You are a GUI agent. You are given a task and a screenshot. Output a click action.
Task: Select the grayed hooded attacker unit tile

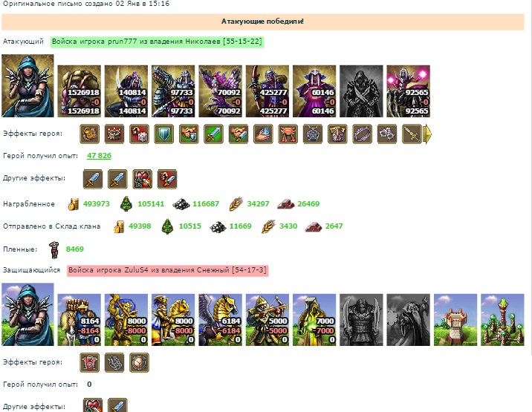[361, 91]
